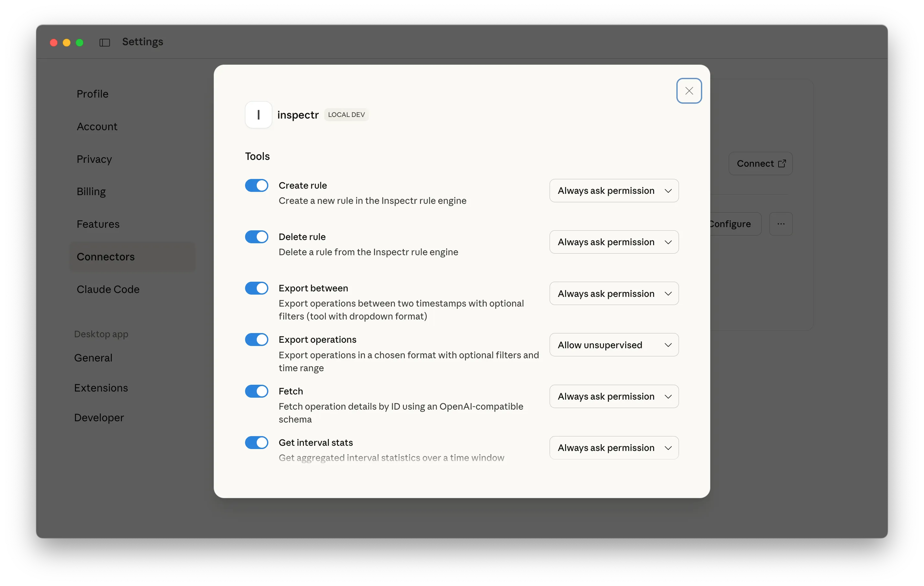Click the Configure button
Image resolution: width=924 pixels, height=586 pixels.
[x=730, y=224]
